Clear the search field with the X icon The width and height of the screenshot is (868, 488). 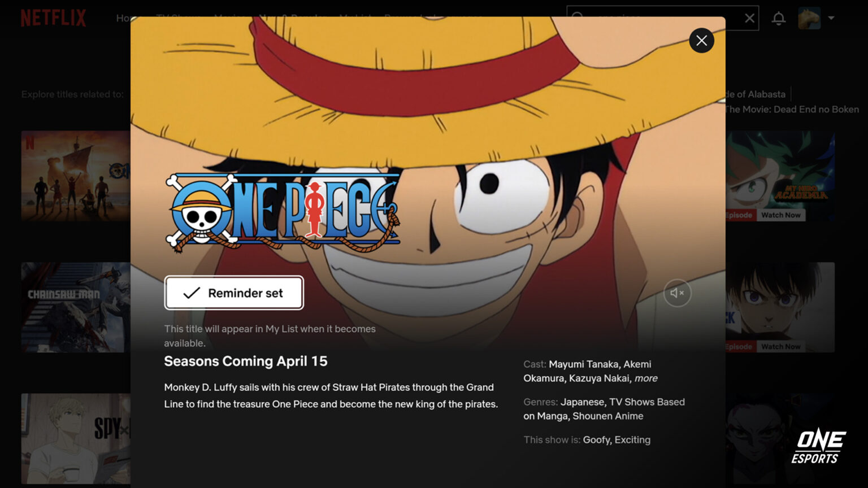(x=750, y=18)
